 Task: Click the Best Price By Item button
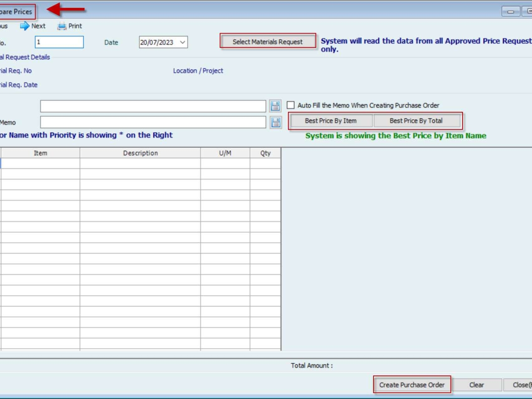click(x=331, y=121)
